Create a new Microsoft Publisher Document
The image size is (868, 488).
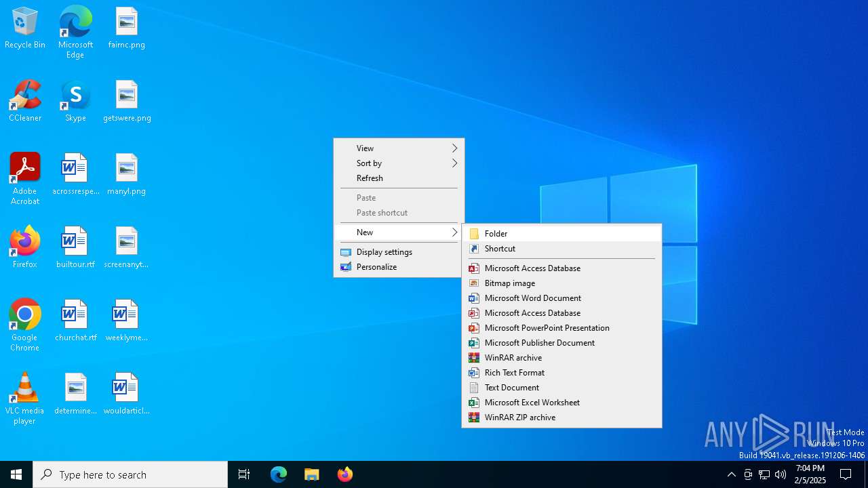click(x=561, y=343)
